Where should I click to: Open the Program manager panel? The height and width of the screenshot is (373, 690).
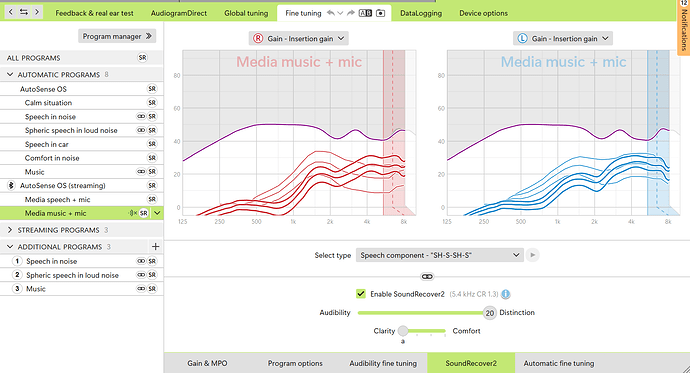click(x=117, y=36)
